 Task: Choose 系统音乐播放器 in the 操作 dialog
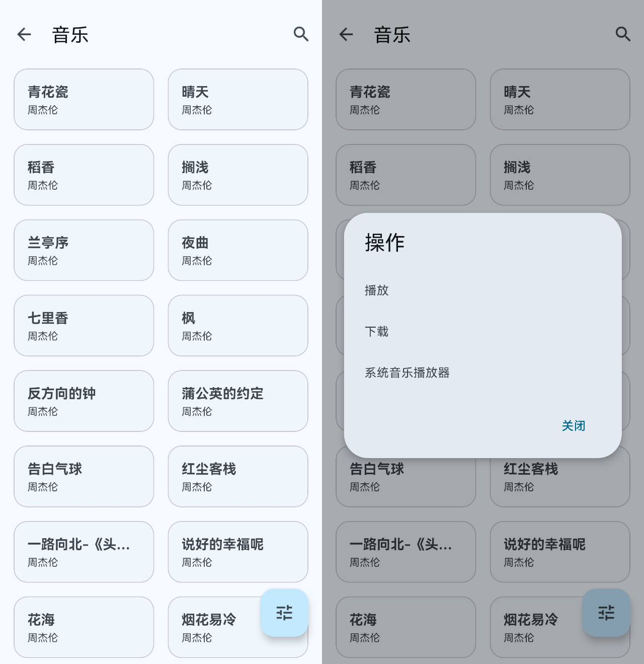[x=483, y=373]
